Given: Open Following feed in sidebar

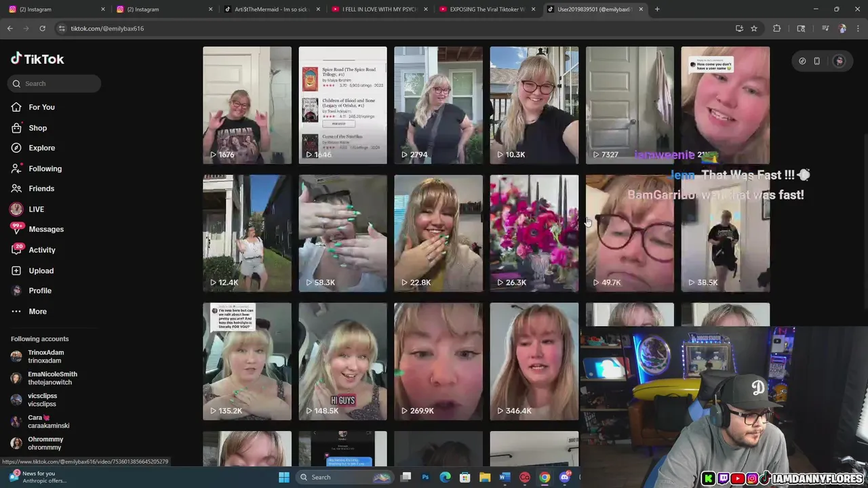Looking at the screenshot, I should click(x=36, y=169).
